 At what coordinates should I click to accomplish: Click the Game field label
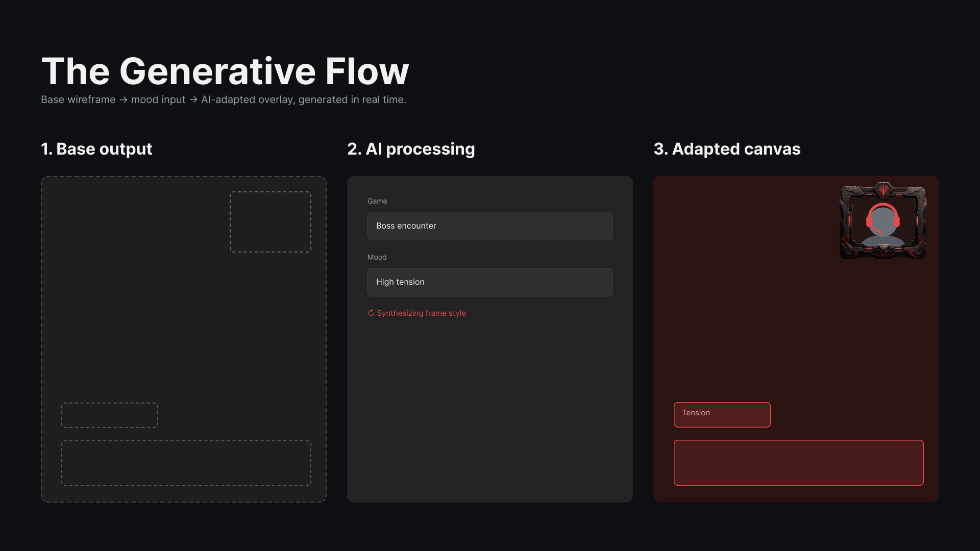[x=377, y=201]
